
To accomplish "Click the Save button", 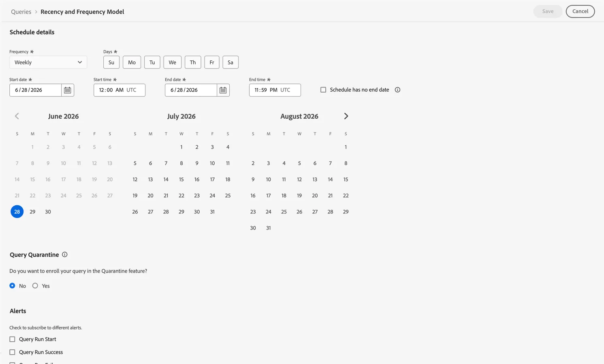I will (548, 11).
